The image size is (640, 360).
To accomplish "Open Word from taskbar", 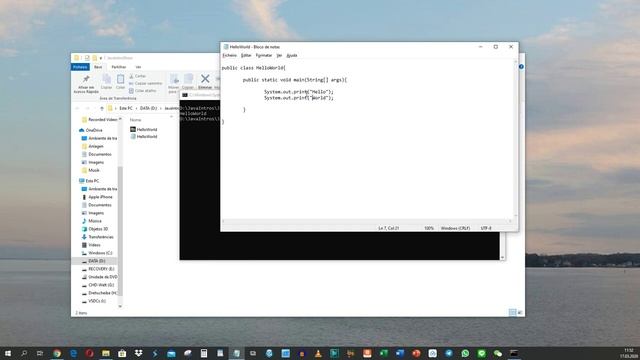I will [x=400, y=353].
